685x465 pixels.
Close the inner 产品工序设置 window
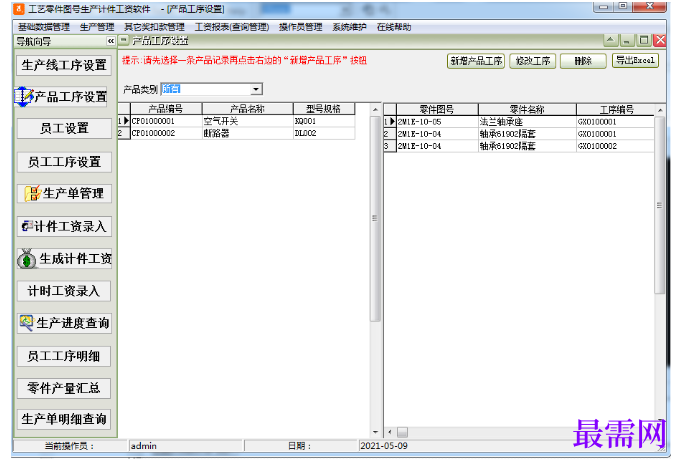[660, 41]
